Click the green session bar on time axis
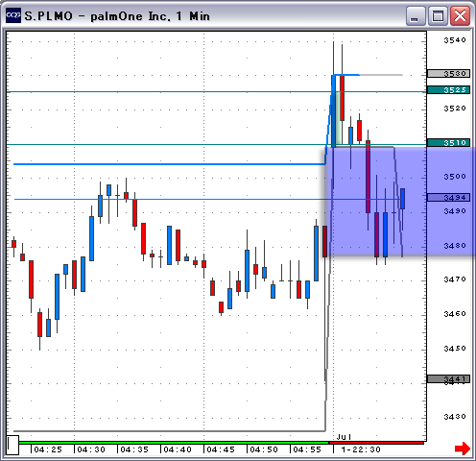 (174, 443)
